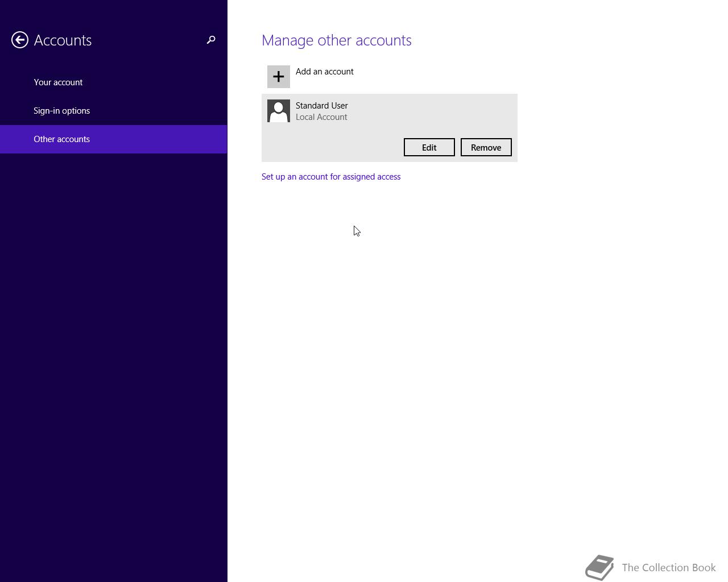Click the Manage other accounts heading
Screen dimensions: 728x582
[x=337, y=40]
